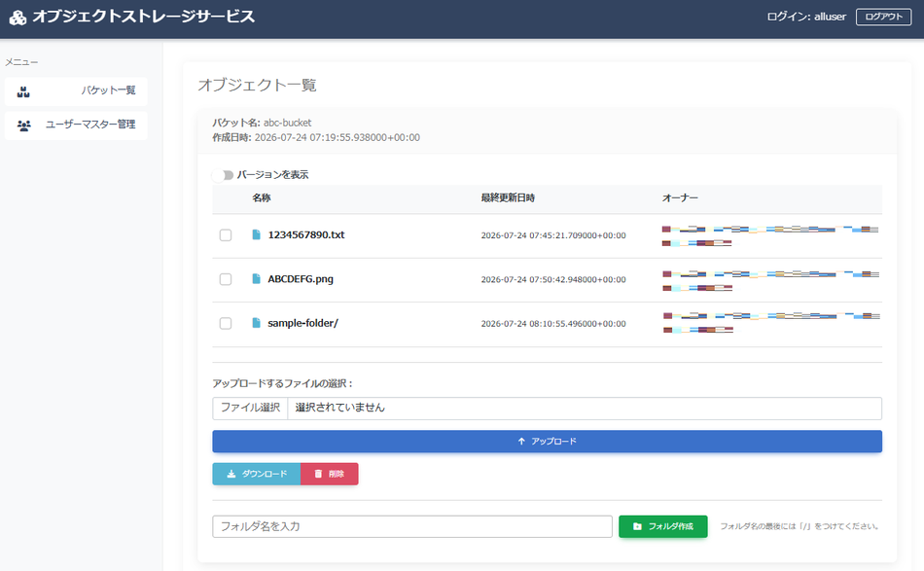Open the 1234567890.txt file name
This screenshot has width=924, height=571.
coord(305,234)
